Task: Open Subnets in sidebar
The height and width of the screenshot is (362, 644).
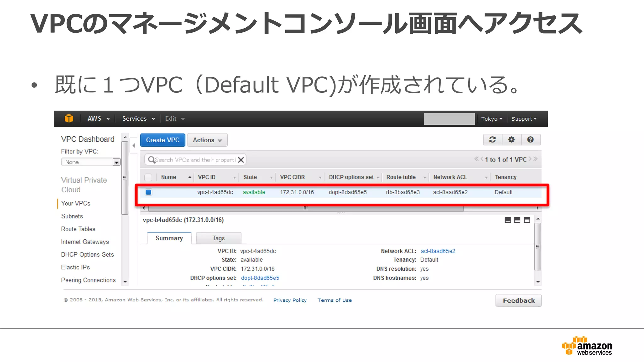Action: [72, 216]
